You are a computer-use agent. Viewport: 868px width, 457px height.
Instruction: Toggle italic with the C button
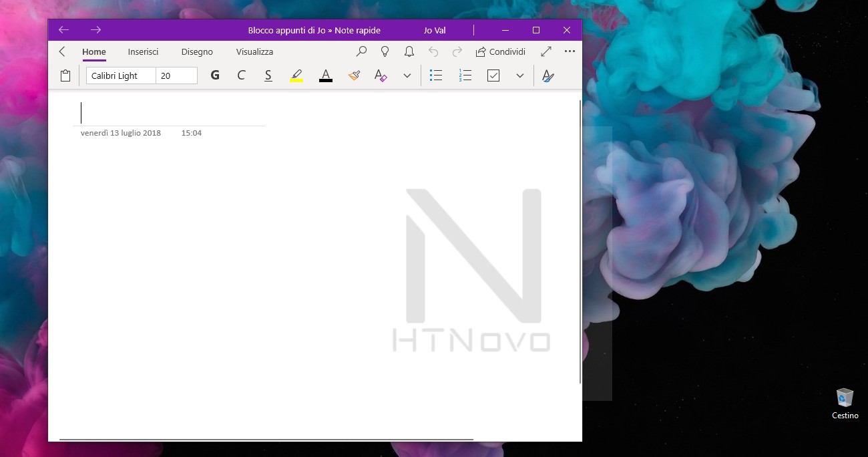(241, 75)
